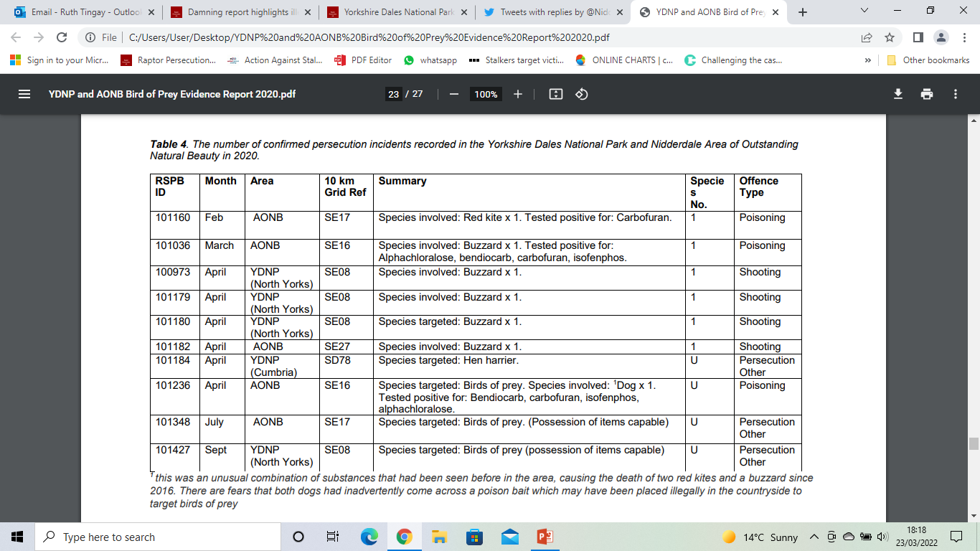The image size is (980, 551).
Task: Show hidden system tray icons
Action: pyautogui.click(x=814, y=537)
